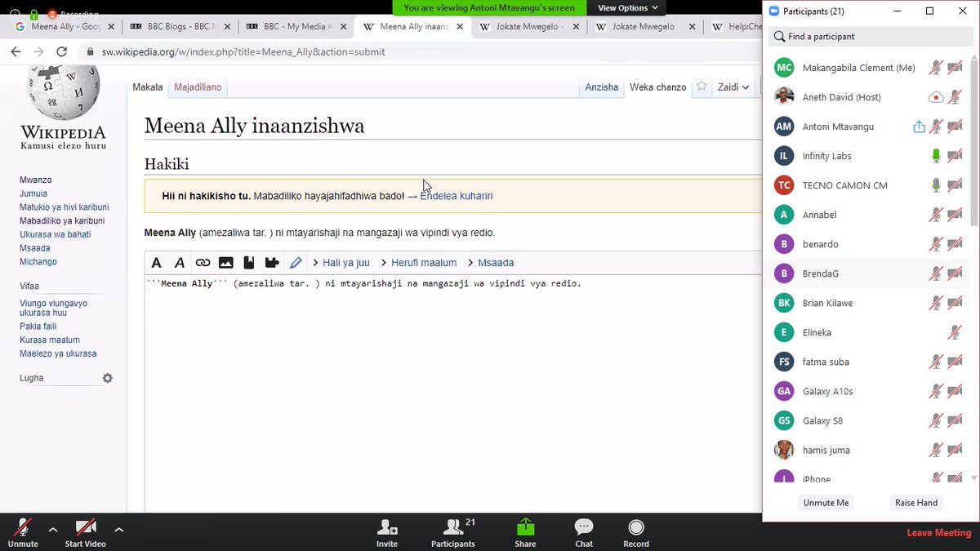Open the View Options dropdown

tap(626, 7)
